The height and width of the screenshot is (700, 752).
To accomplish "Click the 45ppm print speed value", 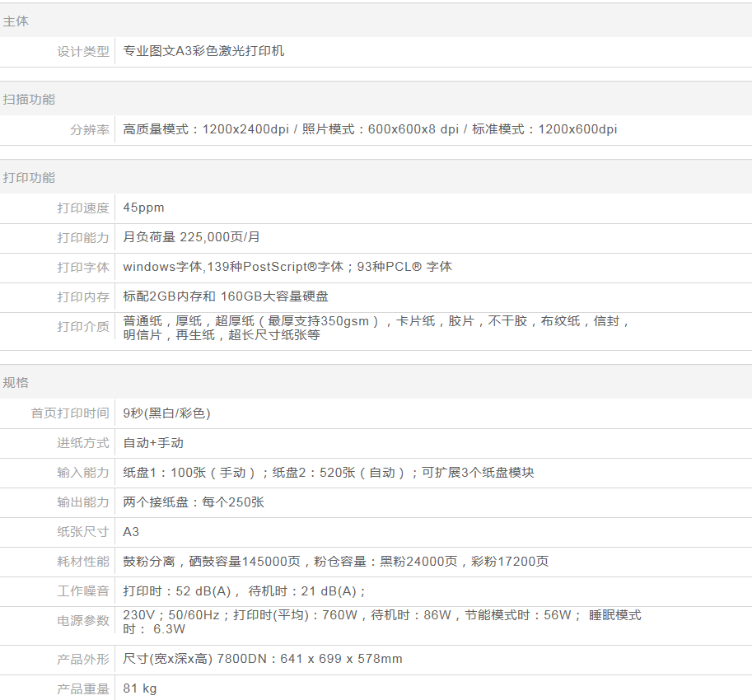I will [x=143, y=208].
